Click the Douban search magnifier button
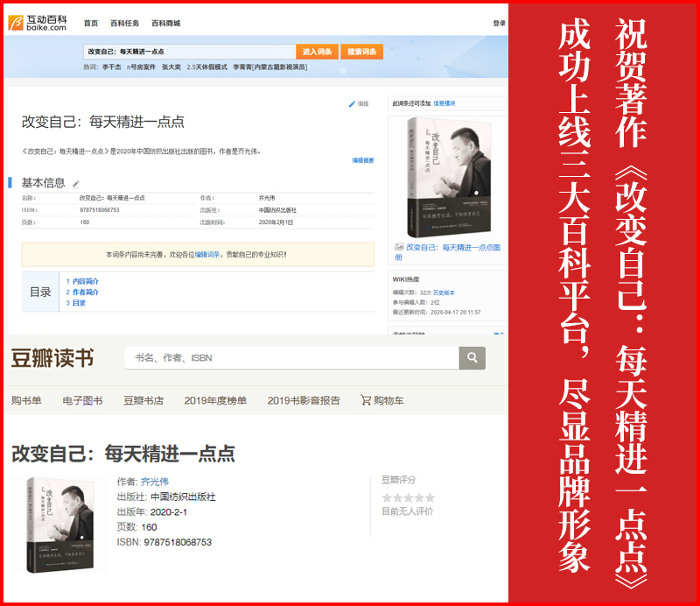Viewport: 700px width, 606px height. click(472, 357)
